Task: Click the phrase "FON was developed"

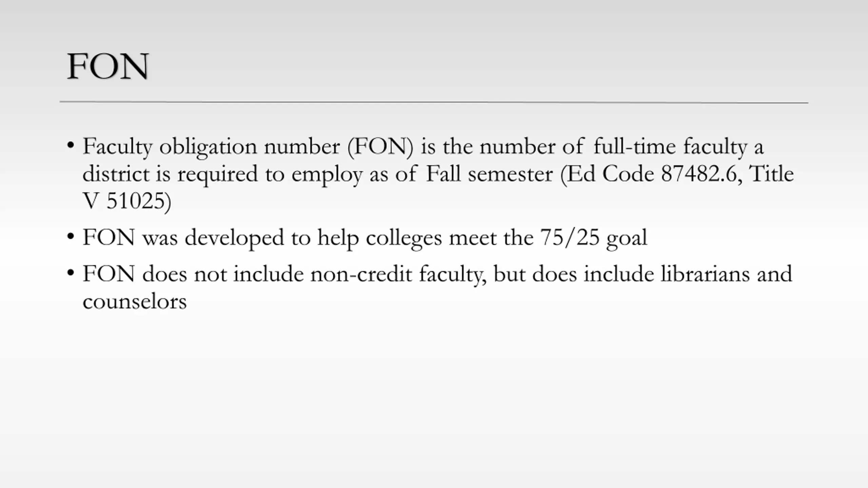Action: tap(183, 238)
